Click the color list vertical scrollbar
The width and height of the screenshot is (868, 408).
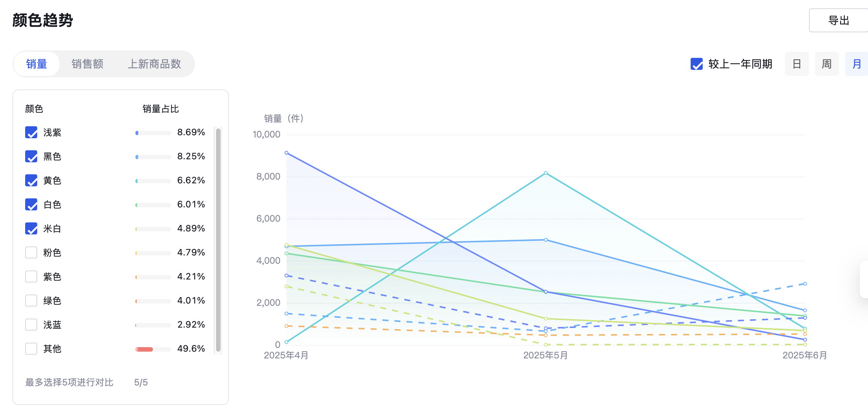(x=218, y=240)
